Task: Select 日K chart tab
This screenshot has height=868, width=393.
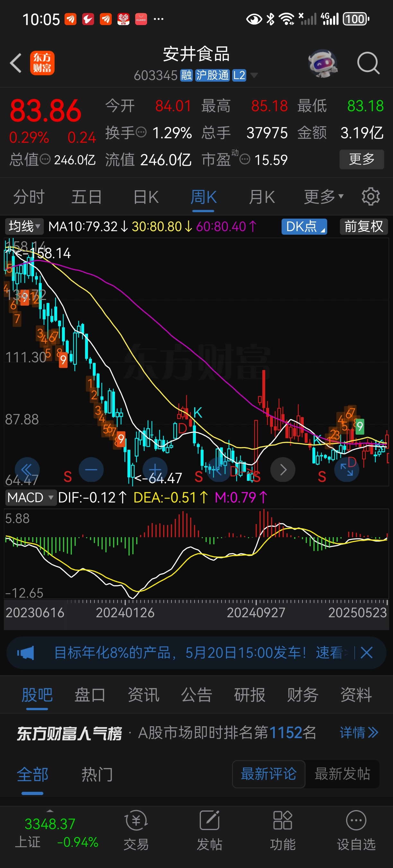Action: [x=146, y=197]
